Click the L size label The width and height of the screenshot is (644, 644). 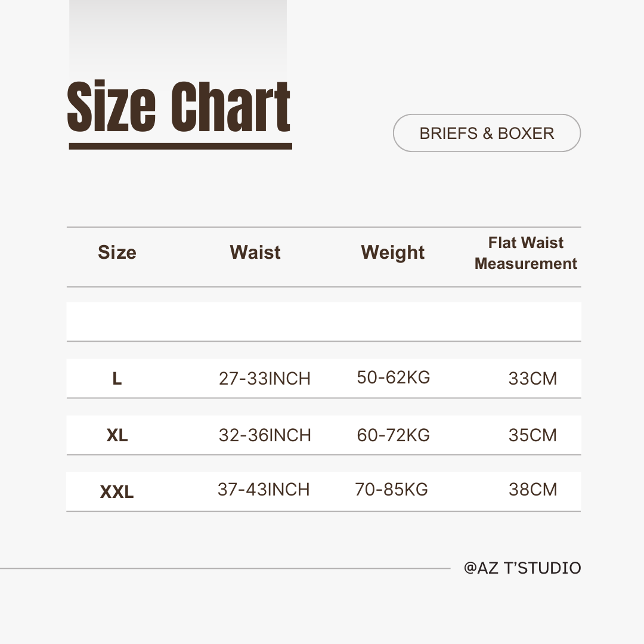click(x=117, y=379)
